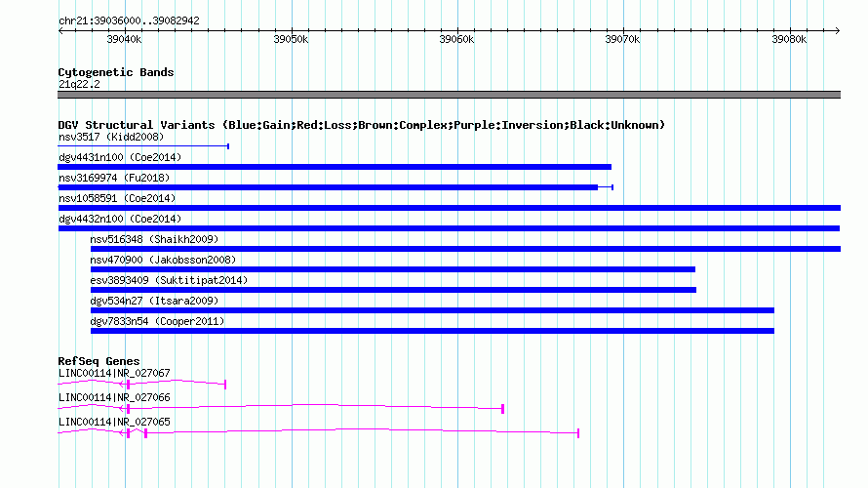Open dgv534n27 (Itsara2009) variant label
This screenshot has width=868, height=488.
point(154,301)
